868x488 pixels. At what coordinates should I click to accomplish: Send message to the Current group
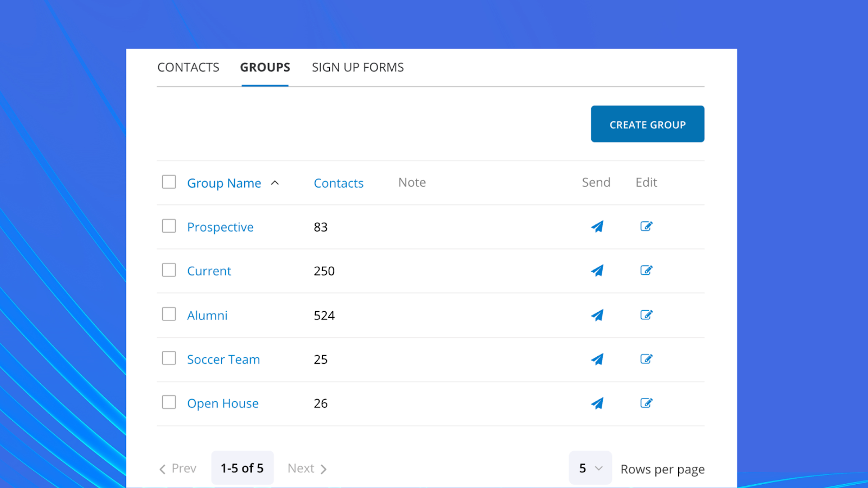click(597, 271)
